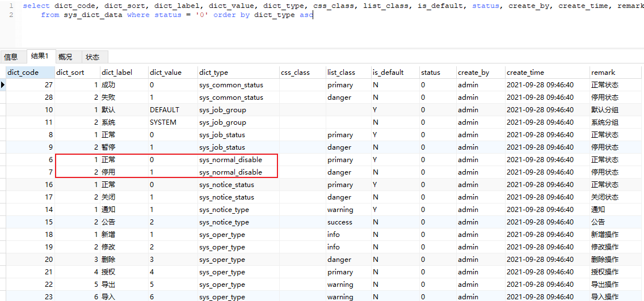Select dict_label cell 暂停
Screen dimensions: 644x301
[x=124, y=147]
